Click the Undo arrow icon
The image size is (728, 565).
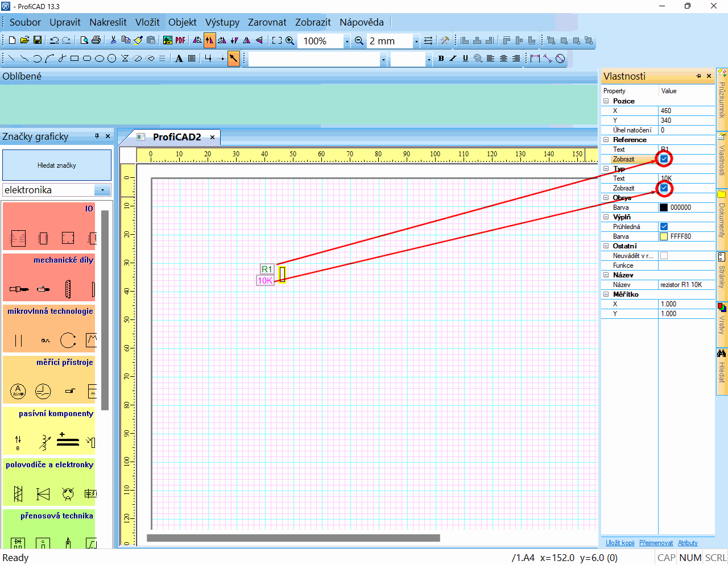pyautogui.click(x=54, y=40)
